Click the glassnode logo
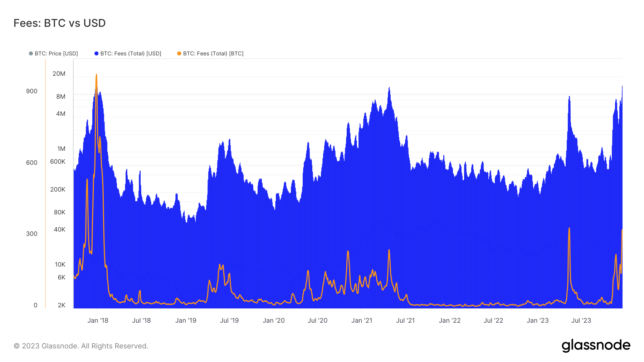Viewport: 644px width, 362px height. pos(596,345)
